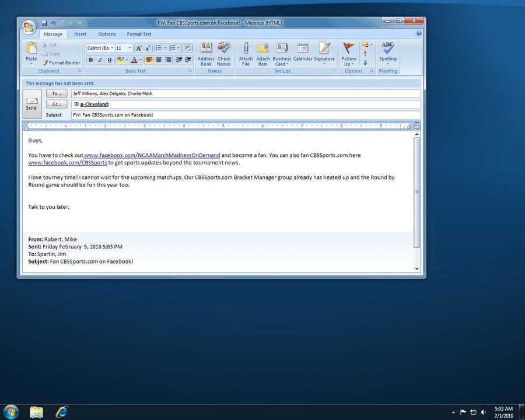The image size is (525, 420).
Task: Click the To... recipients button
Action: coord(57,93)
